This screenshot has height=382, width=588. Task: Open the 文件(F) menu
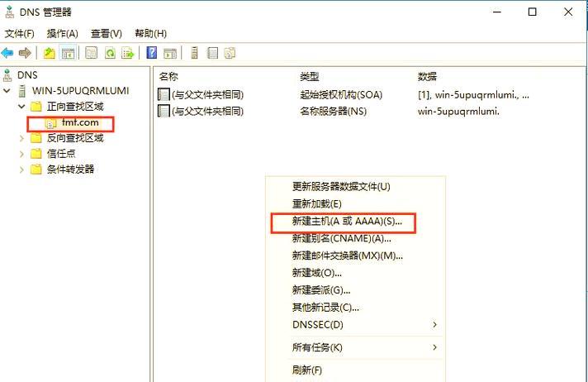click(20, 33)
